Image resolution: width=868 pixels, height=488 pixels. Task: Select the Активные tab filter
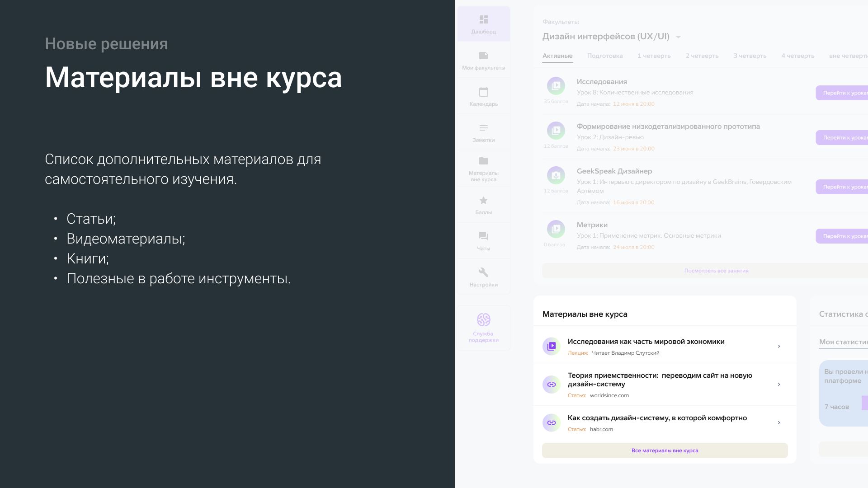point(557,56)
